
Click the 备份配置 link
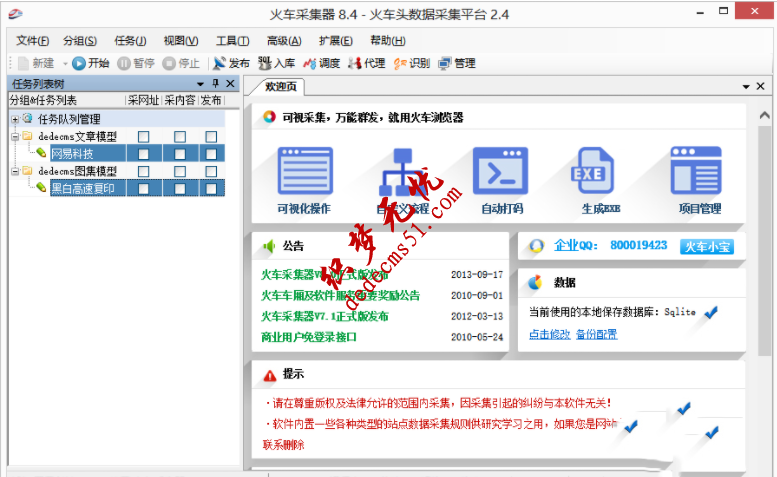pos(597,334)
